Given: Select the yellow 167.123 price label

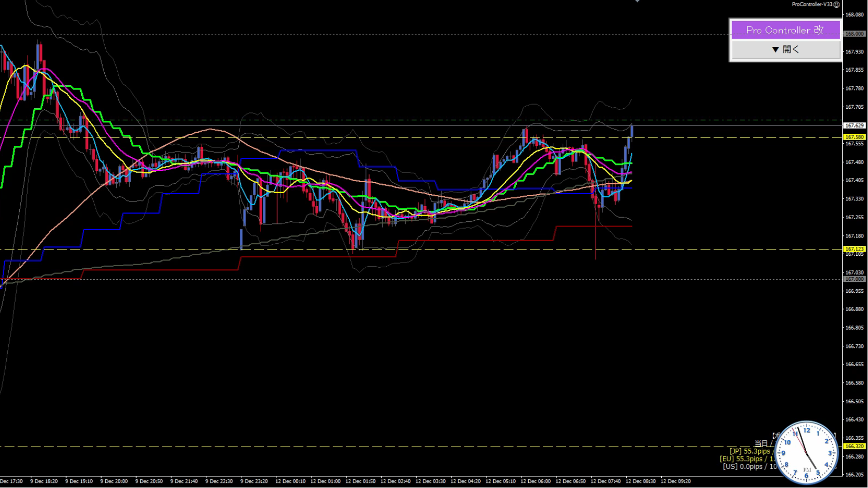Looking at the screenshot, I should (x=854, y=249).
